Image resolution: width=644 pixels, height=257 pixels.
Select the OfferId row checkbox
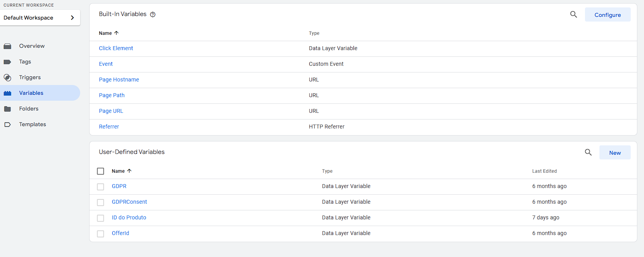click(100, 234)
